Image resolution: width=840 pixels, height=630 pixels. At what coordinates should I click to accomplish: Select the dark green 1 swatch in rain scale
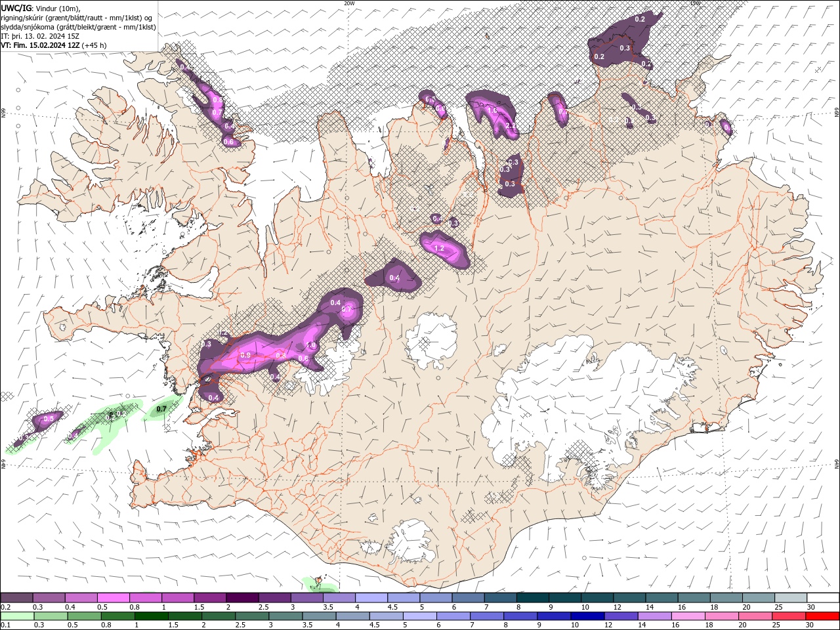pyautogui.click(x=151, y=616)
